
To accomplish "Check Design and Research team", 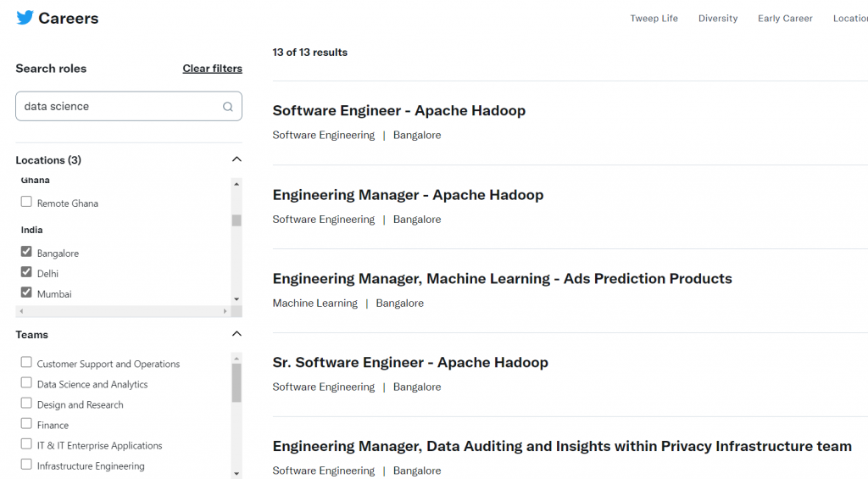I will tap(26, 404).
